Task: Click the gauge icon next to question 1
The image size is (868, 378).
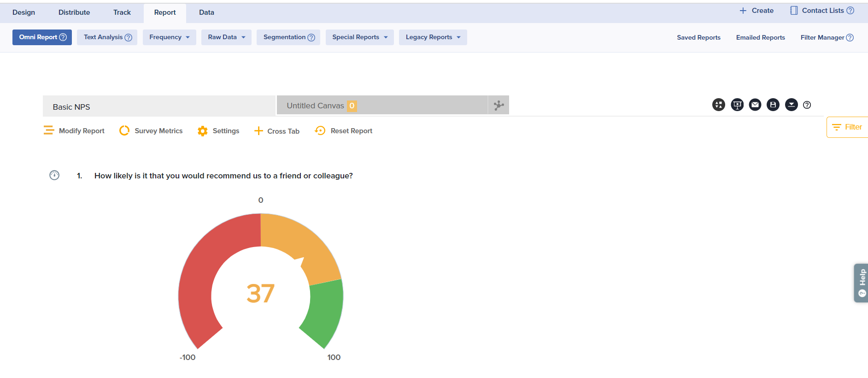Action: click(54, 175)
